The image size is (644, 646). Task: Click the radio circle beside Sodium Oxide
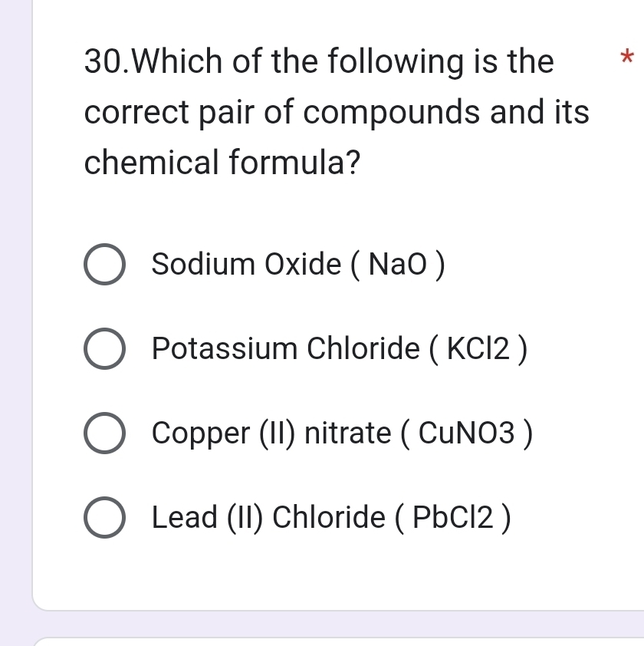pos(105,265)
